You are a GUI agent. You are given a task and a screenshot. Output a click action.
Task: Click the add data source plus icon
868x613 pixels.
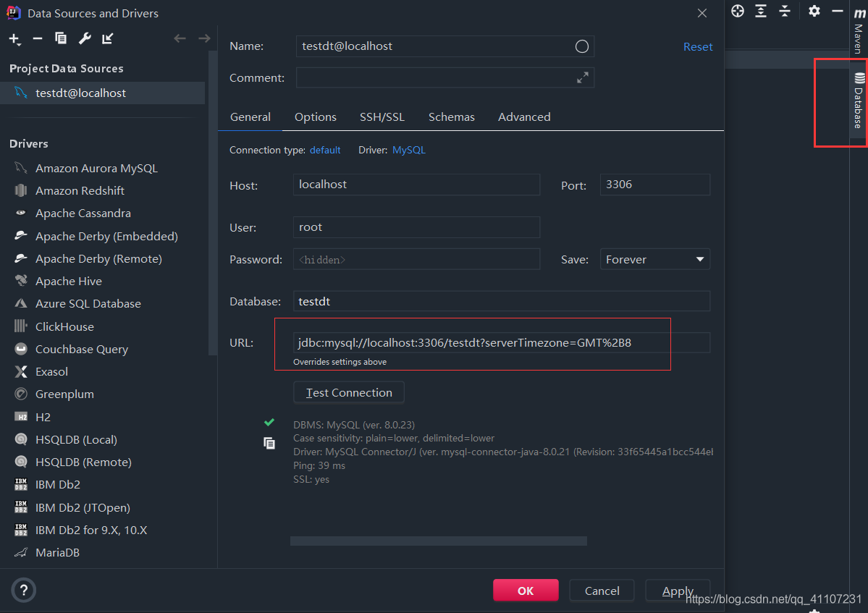pyautogui.click(x=14, y=38)
